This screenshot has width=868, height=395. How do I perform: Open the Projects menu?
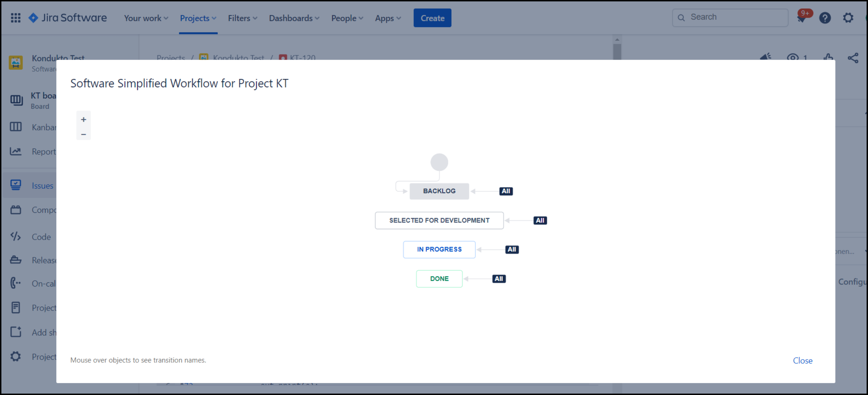click(198, 18)
